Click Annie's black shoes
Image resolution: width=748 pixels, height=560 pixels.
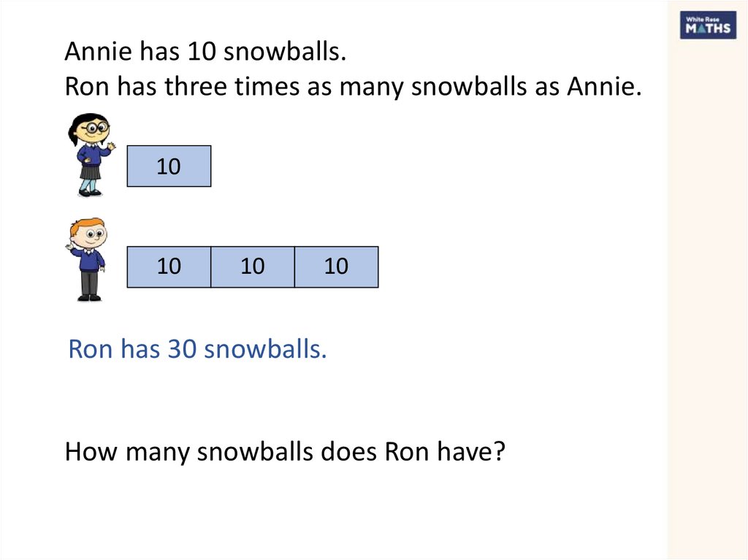point(88,193)
